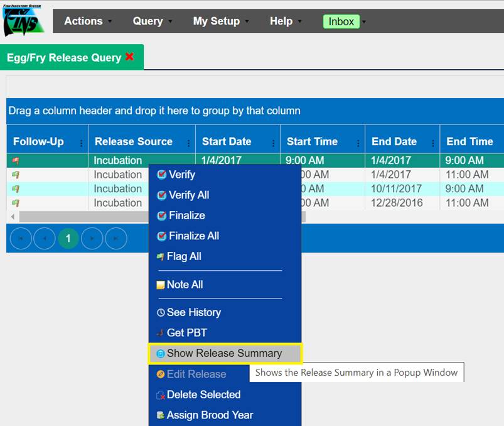Click the Delete Selected icon

click(161, 395)
